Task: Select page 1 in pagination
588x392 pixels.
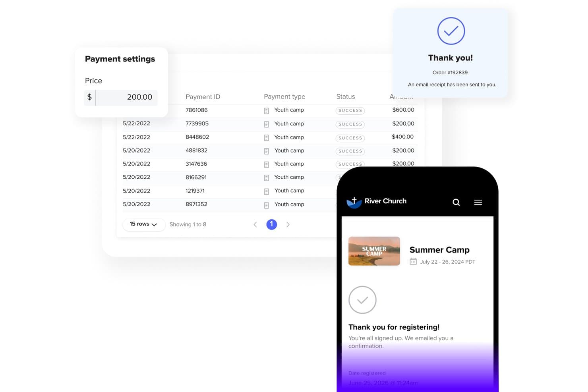Action: [x=272, y=224]
